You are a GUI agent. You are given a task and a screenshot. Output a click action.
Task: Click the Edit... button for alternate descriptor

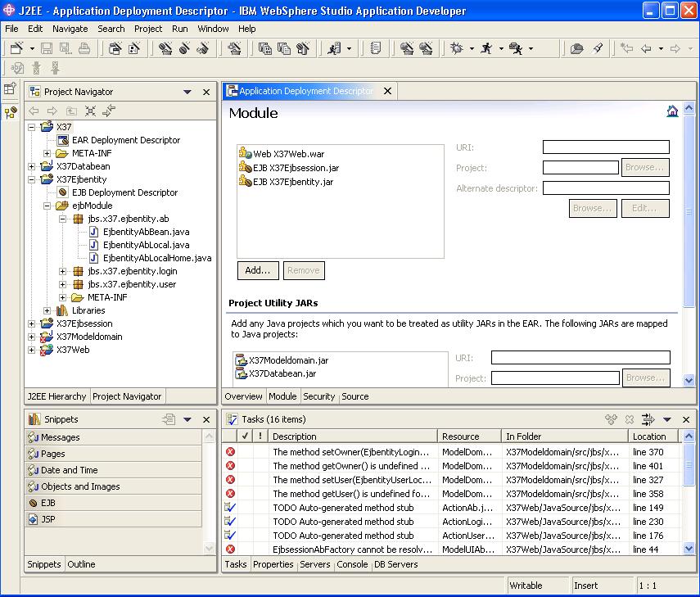pos(645,209)
